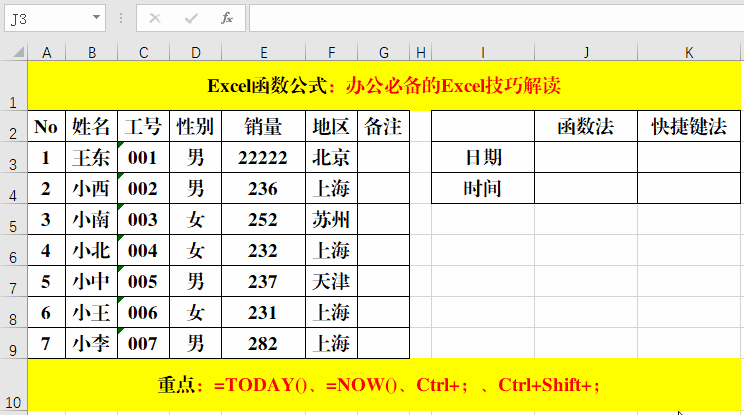The height and width of the screenshot is (415, 744).
Task: Click the sales cell '22222'
Action: pos(263,157)
